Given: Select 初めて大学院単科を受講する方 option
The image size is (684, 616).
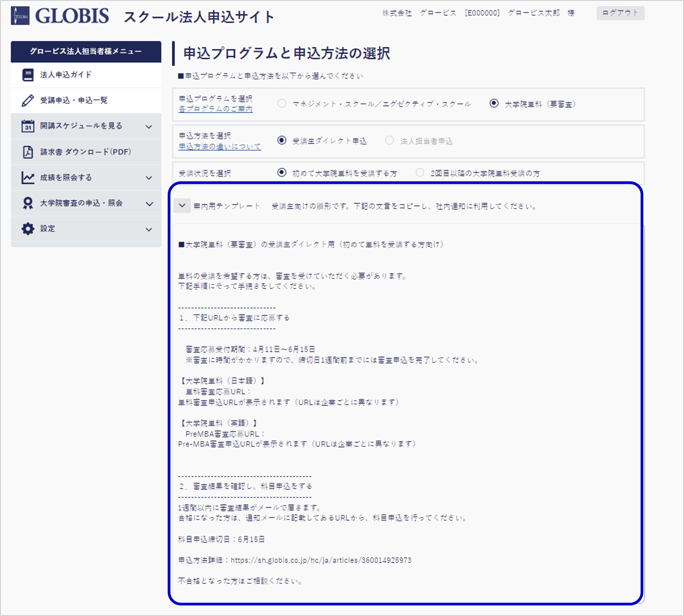Looking at the screenshot, I should [282, 173].
